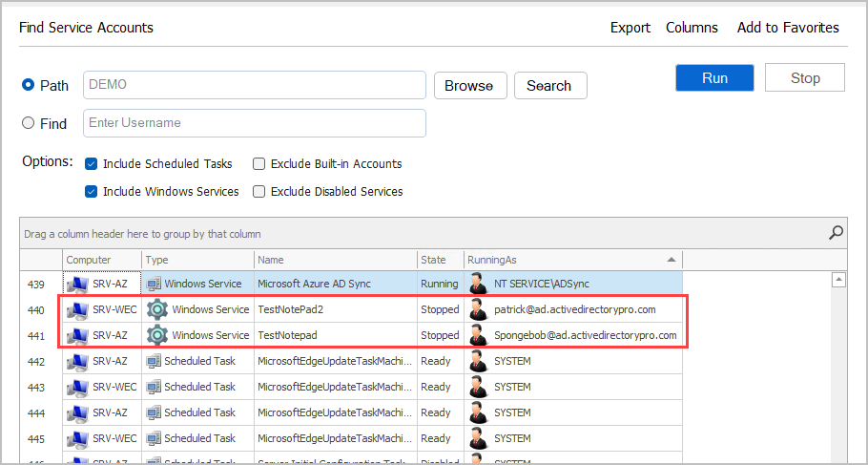Click the Path input field showing DEMO

[x=255, y=85]
